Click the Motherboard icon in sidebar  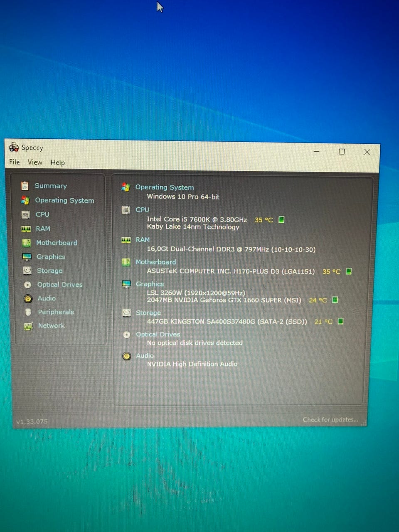(27, 243)
